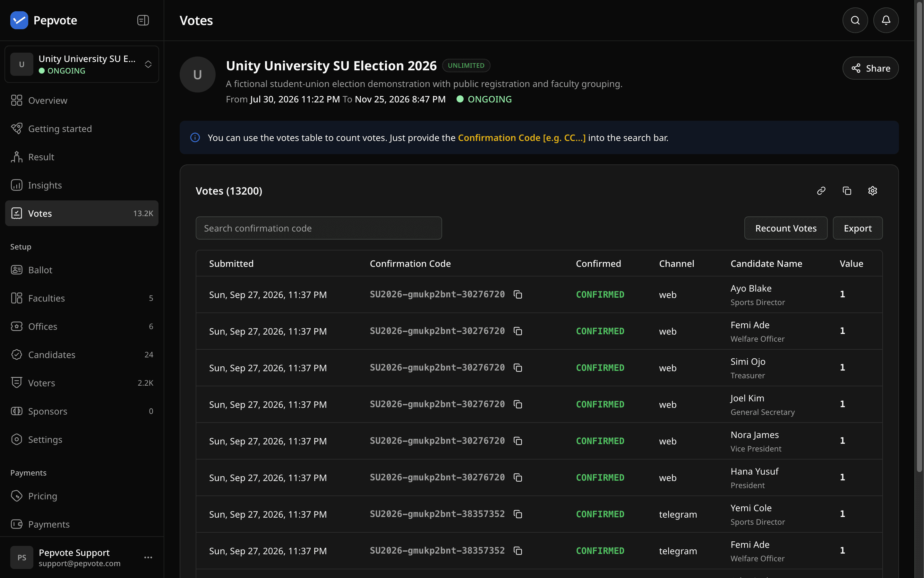
Task: Click the support@pepvote.com email
Action: pyautogui.click(x=80, y=564)
